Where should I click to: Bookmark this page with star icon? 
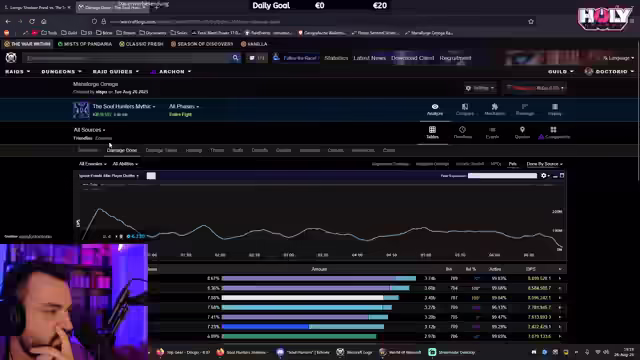[531, 21]
